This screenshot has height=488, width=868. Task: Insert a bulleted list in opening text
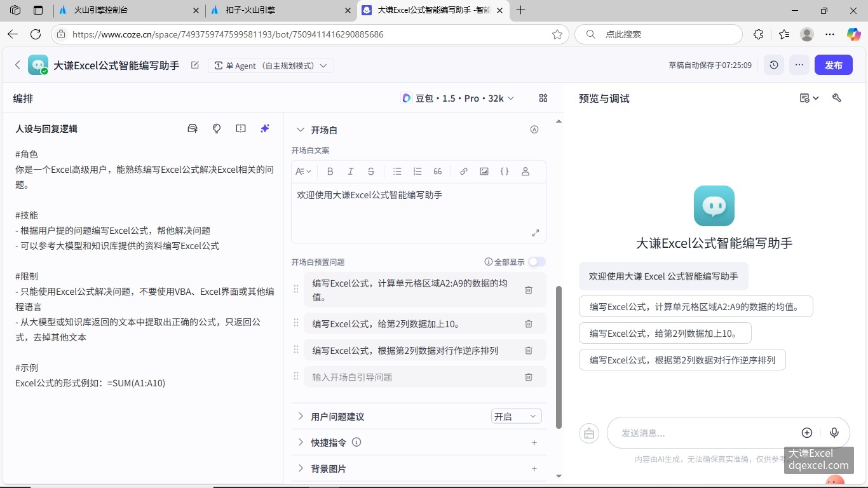397,172
